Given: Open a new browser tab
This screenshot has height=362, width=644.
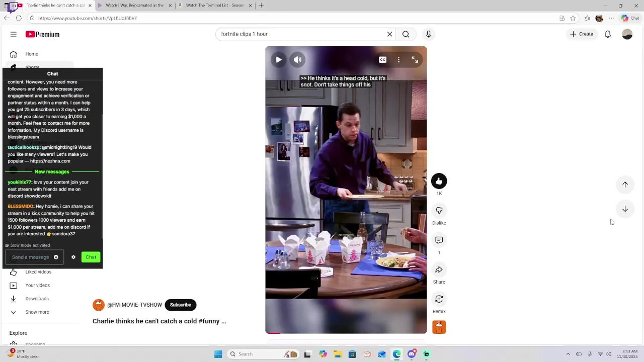Looking at the screenshot, I should (261, 6).
